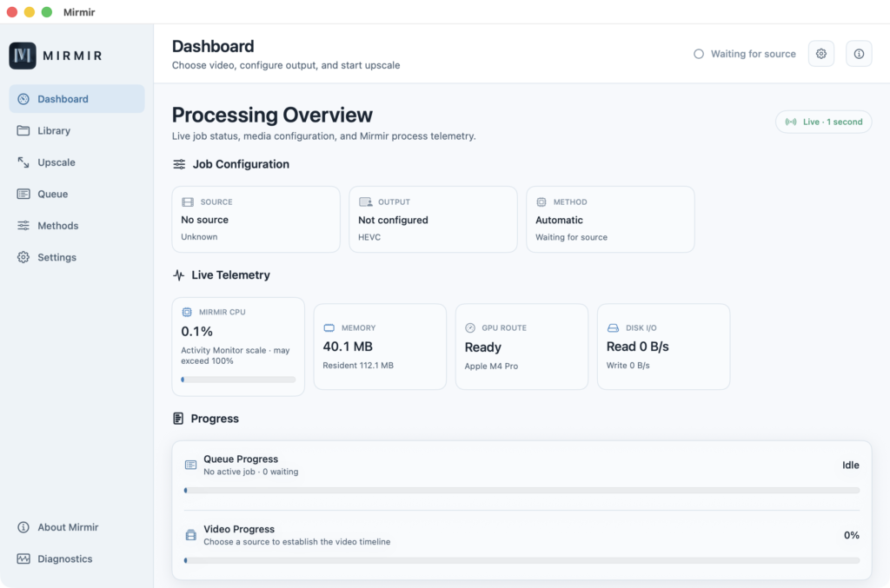Click the Queue list icon
Screen dimensions: 890x588
(23, 194)
